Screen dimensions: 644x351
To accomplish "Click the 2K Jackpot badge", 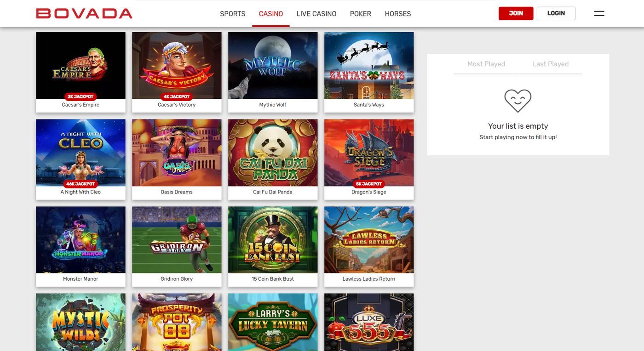I will (x=80, y=96).
